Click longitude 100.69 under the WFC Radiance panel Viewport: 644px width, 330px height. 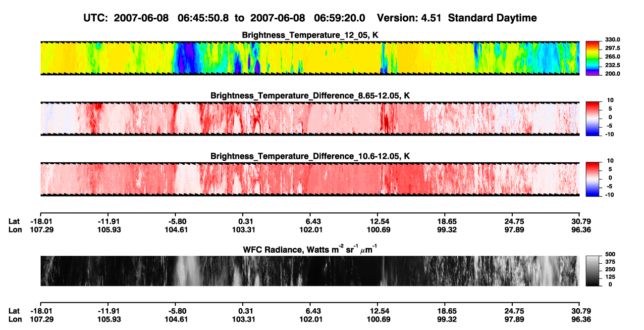377,320
